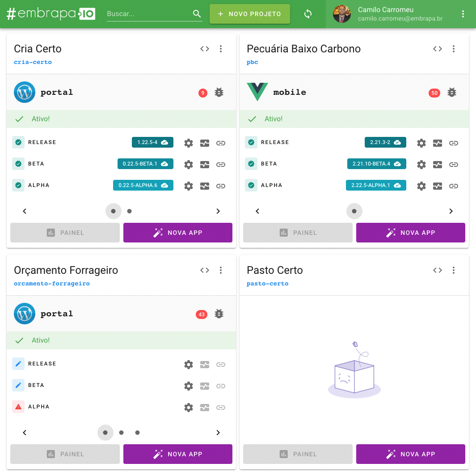Select third carousel dot in Orçamento Forrageiro
476x476 pixels.
137,433
